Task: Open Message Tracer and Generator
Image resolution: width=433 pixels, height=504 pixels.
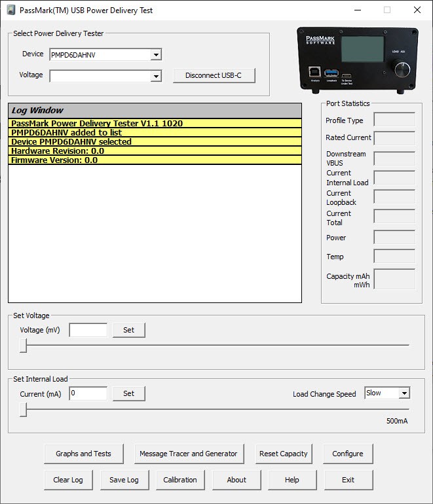Action: (189, 454)
